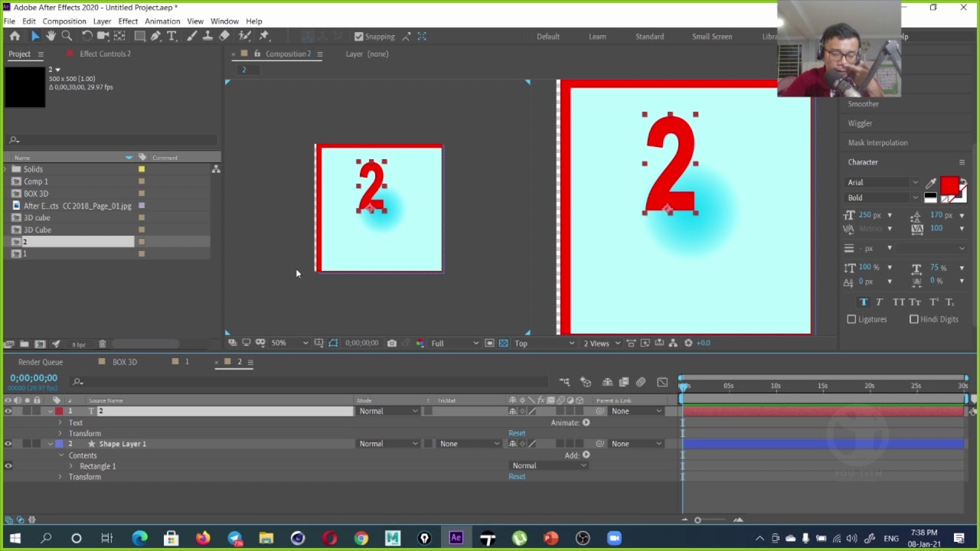Open the Full resolution dropdown
This screenshot has height=551, width=980.
[x=455, y=343]
